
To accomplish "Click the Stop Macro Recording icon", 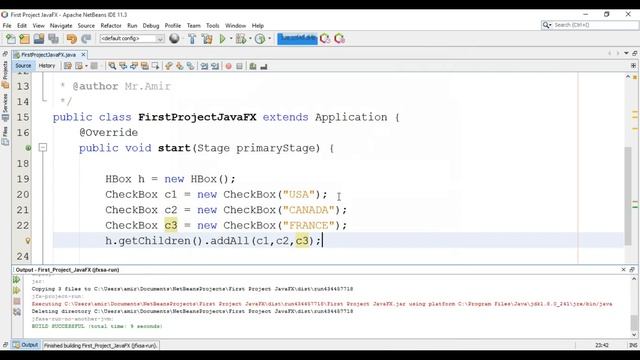I will click(x=240, y=66).
